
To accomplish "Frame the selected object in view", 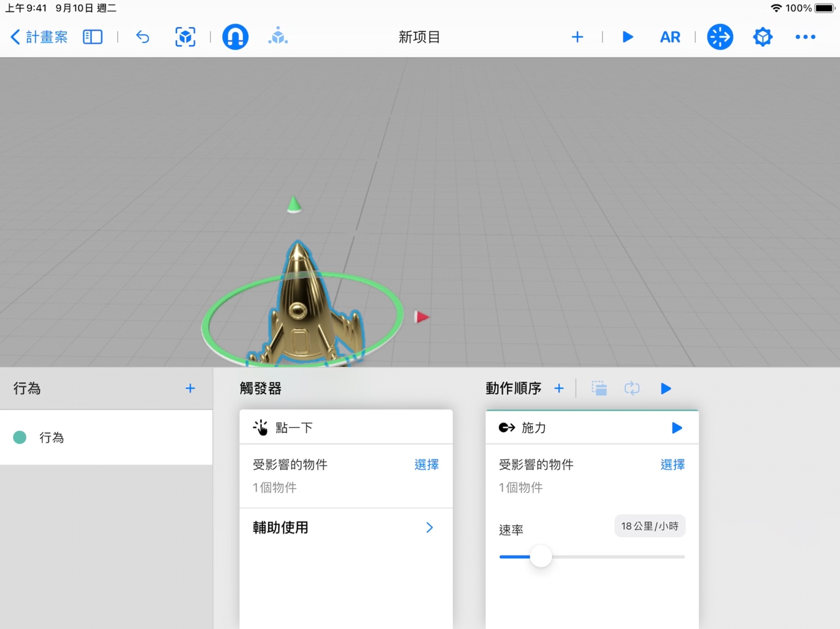I will pyautogui.click(x=185, y=37).
